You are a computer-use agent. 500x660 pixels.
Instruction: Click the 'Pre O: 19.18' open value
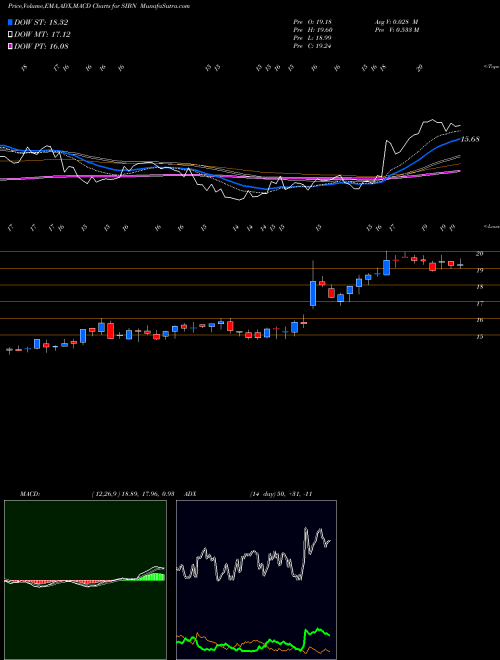tap(312, 22)
